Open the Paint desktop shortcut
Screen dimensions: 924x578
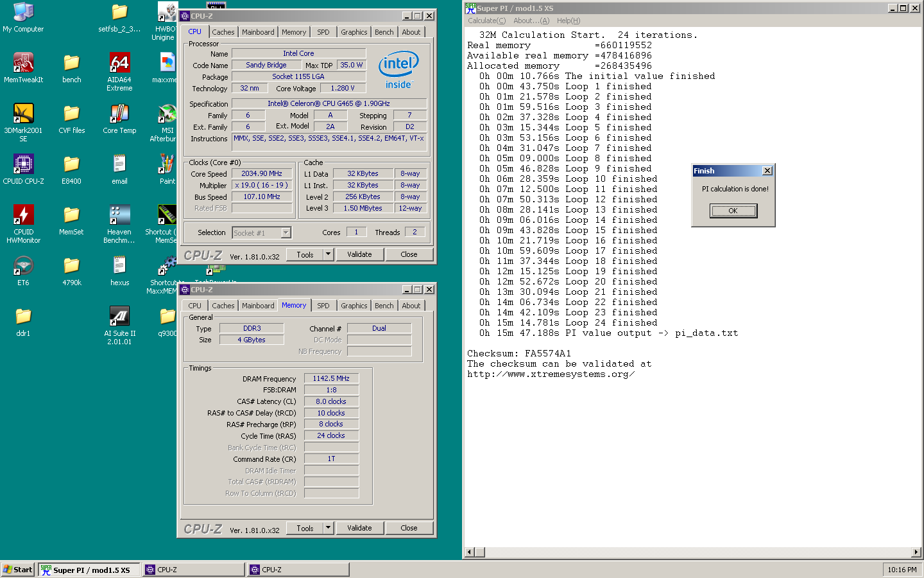[167, 170]
